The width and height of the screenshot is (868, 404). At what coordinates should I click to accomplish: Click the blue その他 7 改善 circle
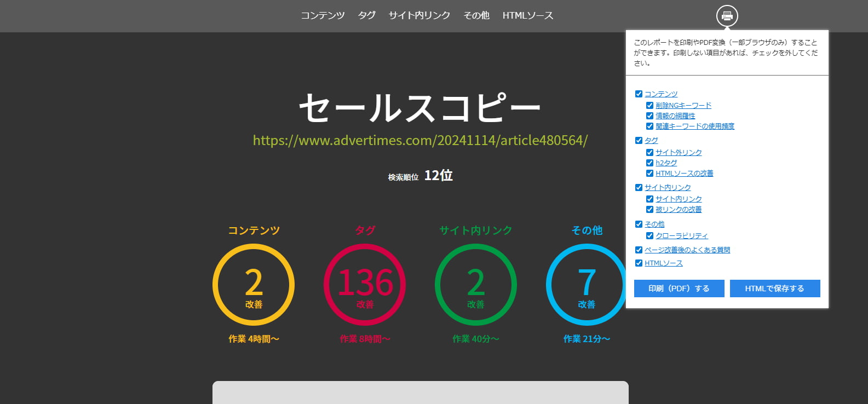586,285
